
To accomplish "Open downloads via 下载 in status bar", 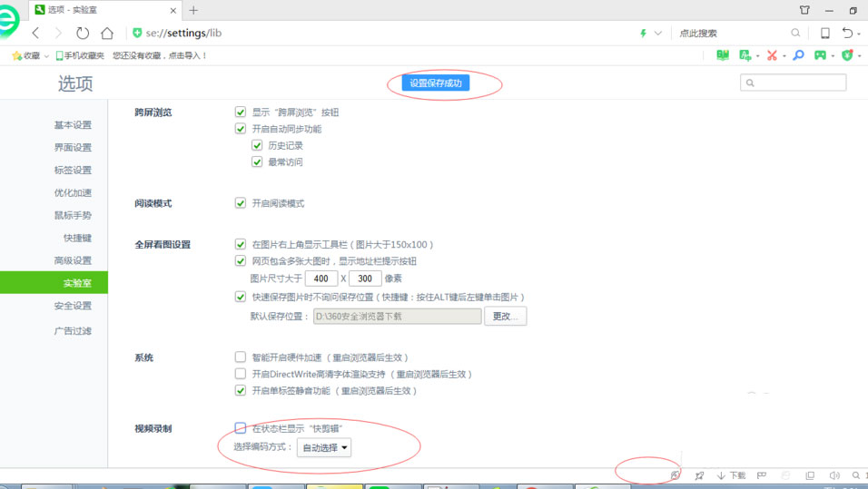I will click(731, 475).
